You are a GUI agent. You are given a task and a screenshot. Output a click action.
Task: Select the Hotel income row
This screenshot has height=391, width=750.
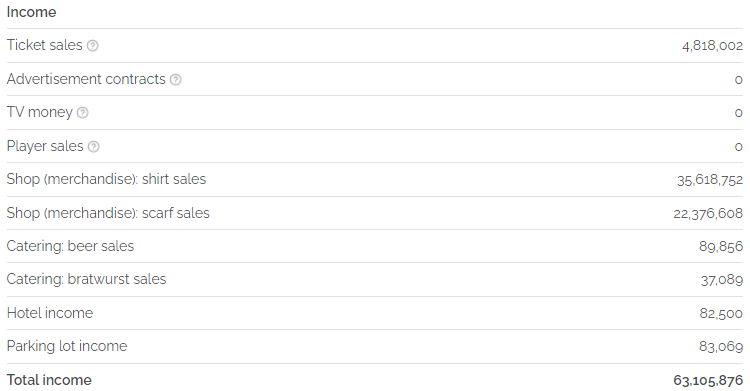(375, 313)
